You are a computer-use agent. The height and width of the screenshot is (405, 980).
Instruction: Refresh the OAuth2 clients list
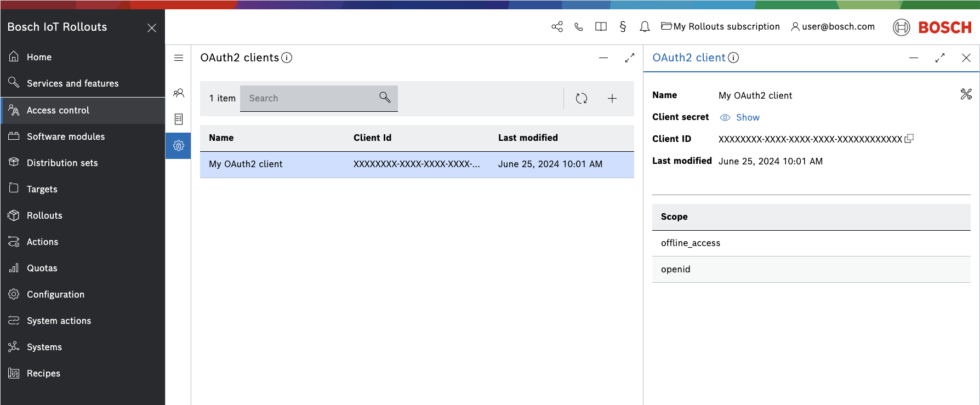tap(582, 99)
